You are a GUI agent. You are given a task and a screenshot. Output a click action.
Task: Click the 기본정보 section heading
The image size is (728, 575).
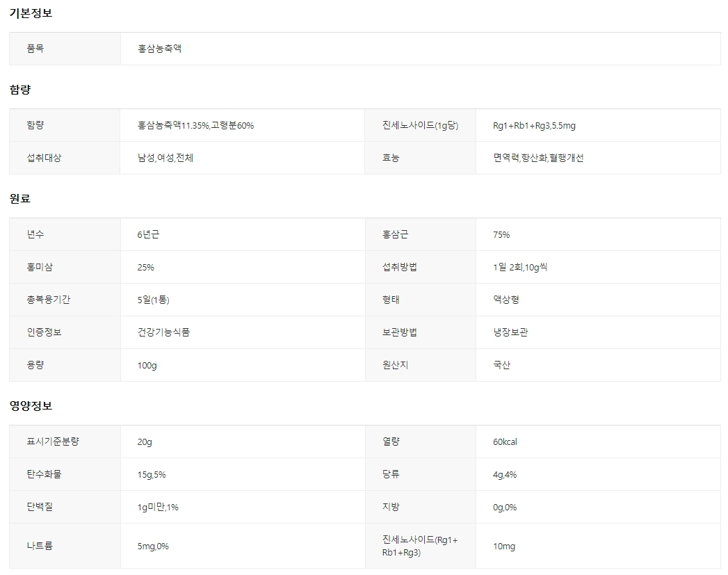pyautogui.click(x=31, y=13)
